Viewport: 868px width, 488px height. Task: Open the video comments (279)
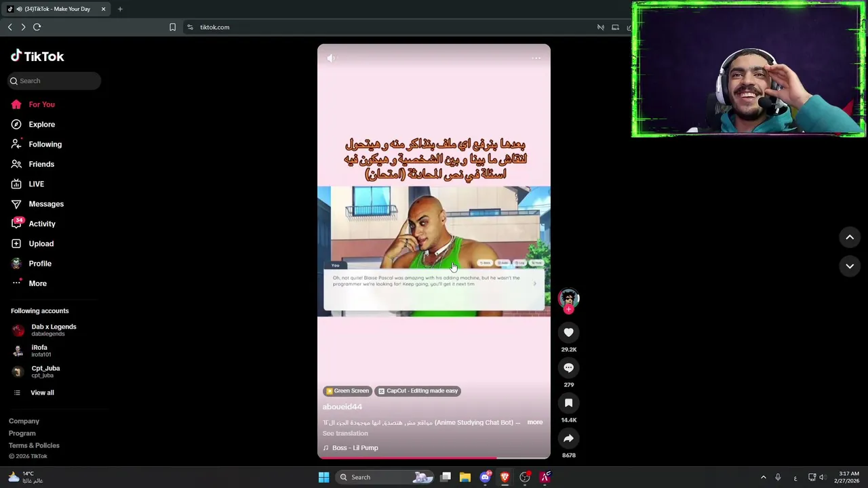point(568,367)
